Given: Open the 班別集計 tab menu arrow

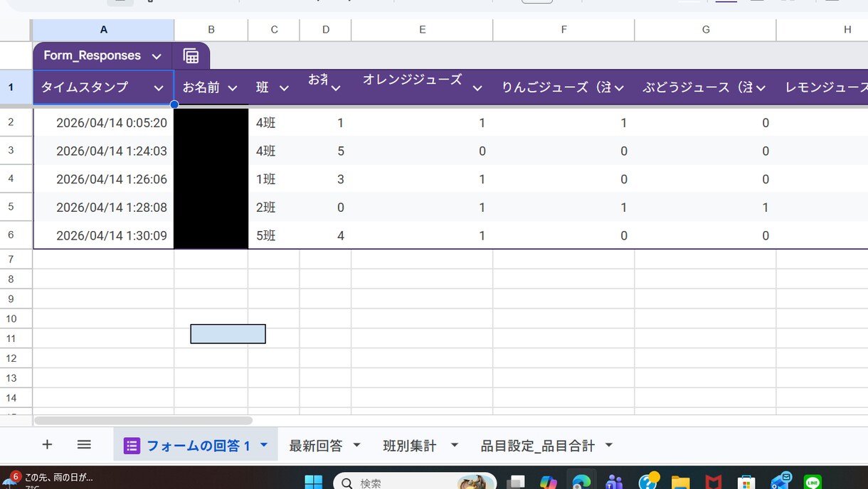Looking at the screenshot, I should pos(454,445).
